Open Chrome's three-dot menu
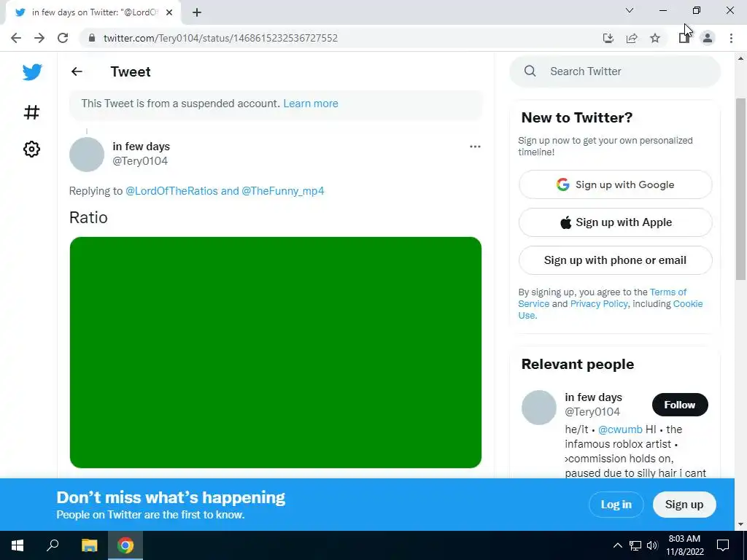The width and height of the screenshot is (747, 560). [x=731, y=38]
